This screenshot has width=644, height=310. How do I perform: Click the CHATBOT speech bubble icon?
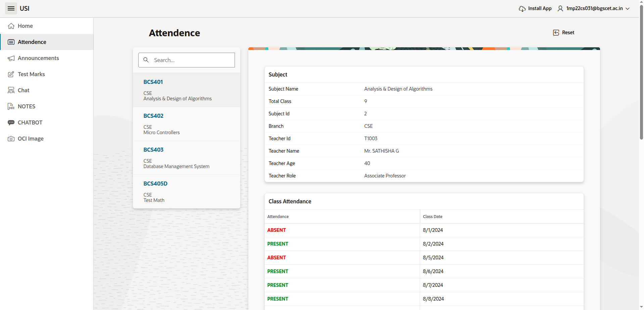[11, 122]
